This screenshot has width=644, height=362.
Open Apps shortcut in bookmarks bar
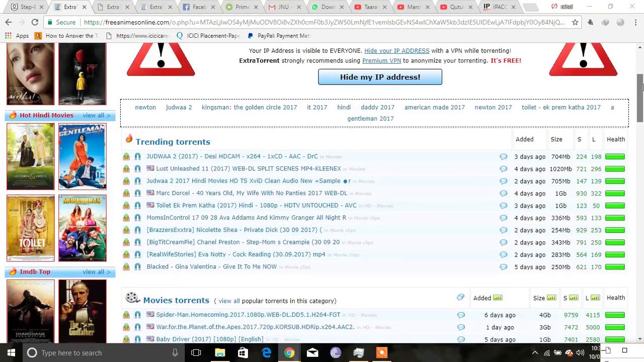coord(17,36)
